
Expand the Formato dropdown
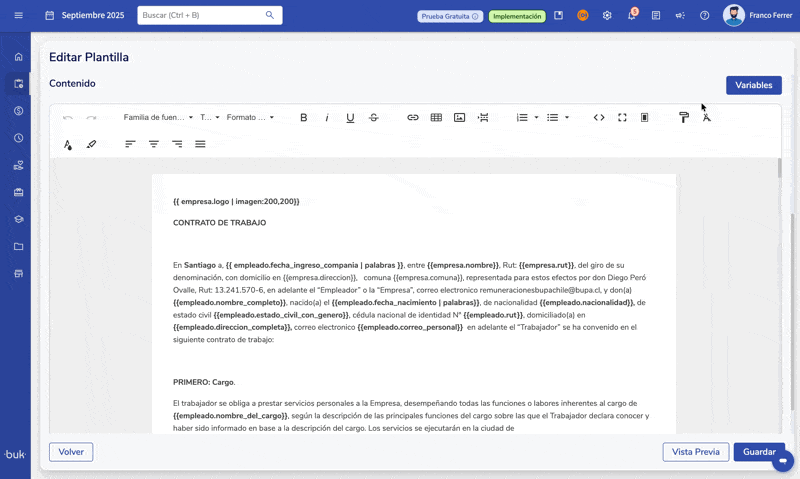pos(250,118)
